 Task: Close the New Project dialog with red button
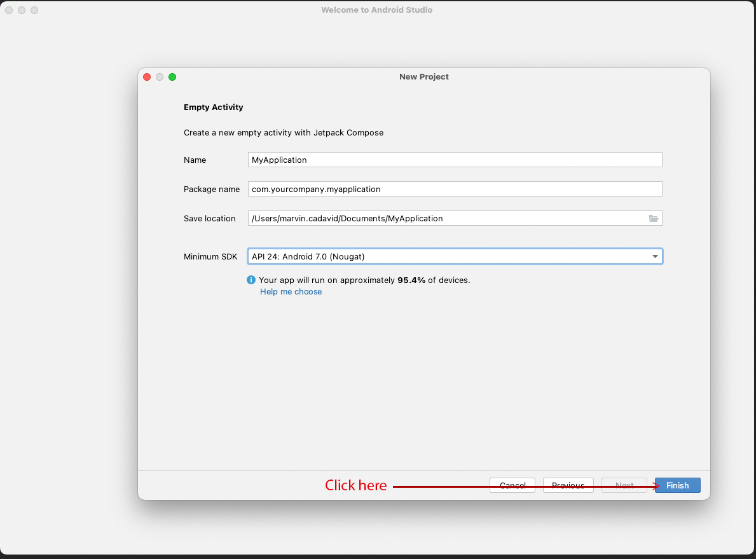click(x=147, y=77)
